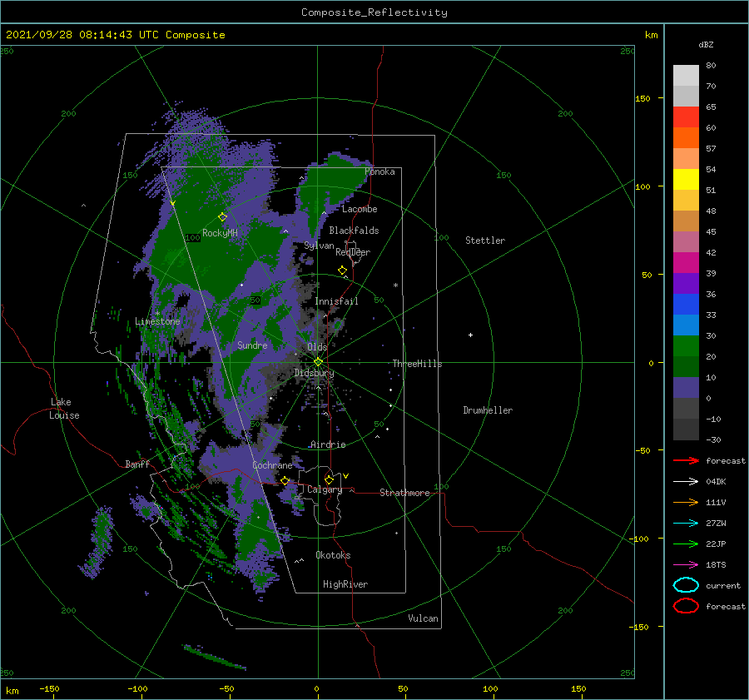Click the green 22JP arrow legend icon
This screenshot has height=700, width=749.
(x=686, y=544)
